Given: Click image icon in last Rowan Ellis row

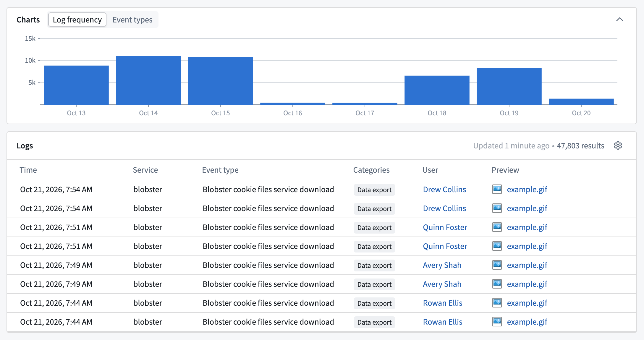Looking at the screenshot, I should tap(497, 322).
